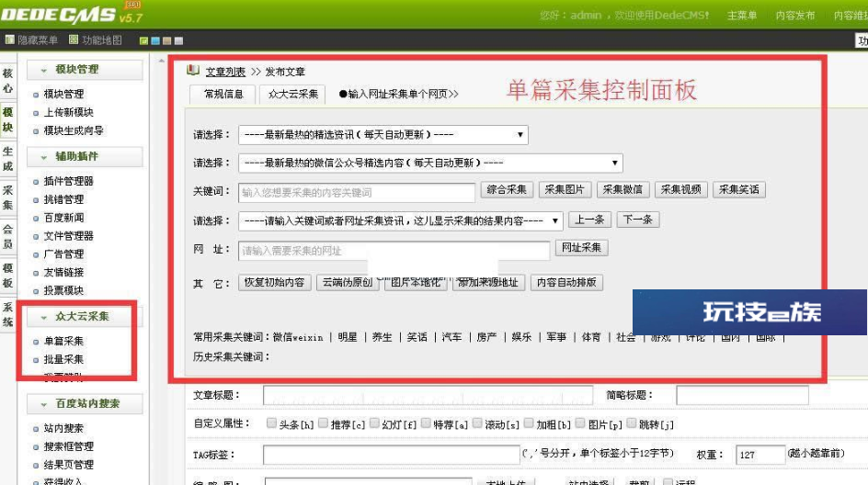Focus the 关键词 keyword input field
The width and height of the screenshot is (868, 485).
point(357,193)
